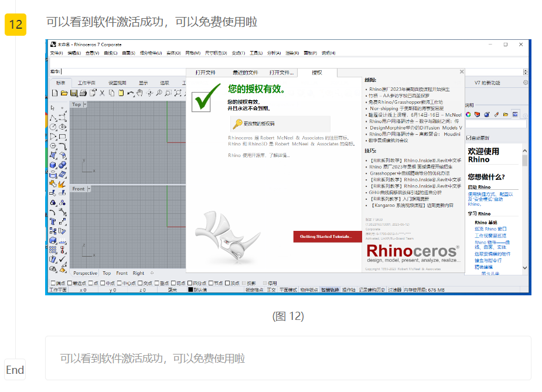Open the gear settings icon beside V7 新功能
The width and height of the screenshot is (542, 392).
pos(526,83)
